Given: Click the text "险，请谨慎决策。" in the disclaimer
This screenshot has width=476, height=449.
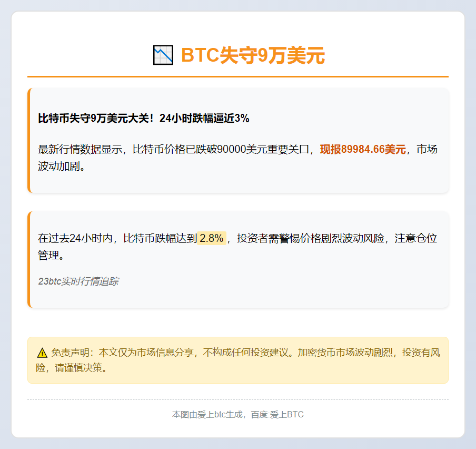Looking at the screenshot, I should (71, 368).
